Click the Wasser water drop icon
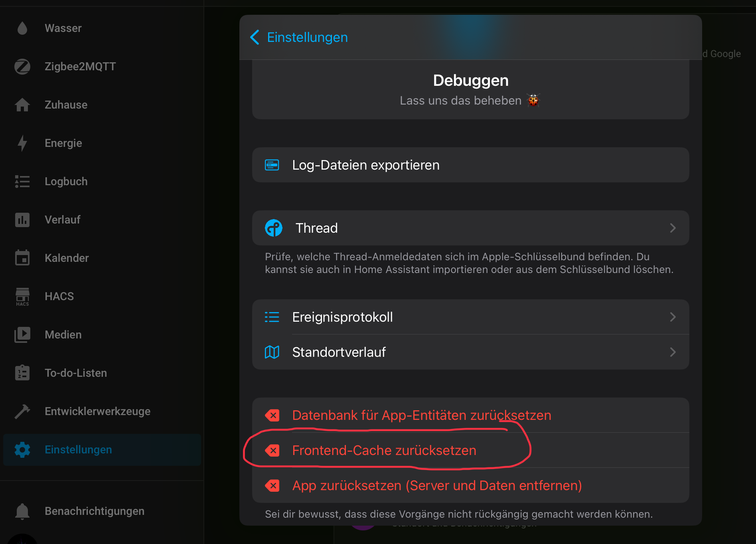 (x=22, y=28)
